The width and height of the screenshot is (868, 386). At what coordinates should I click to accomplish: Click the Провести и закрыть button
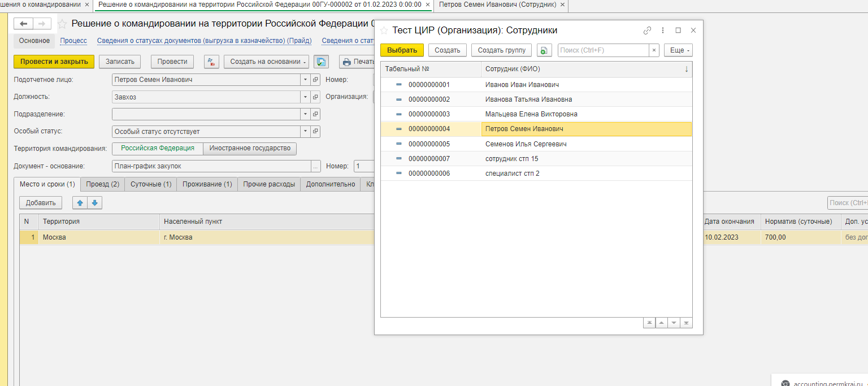tap(54, 62)
